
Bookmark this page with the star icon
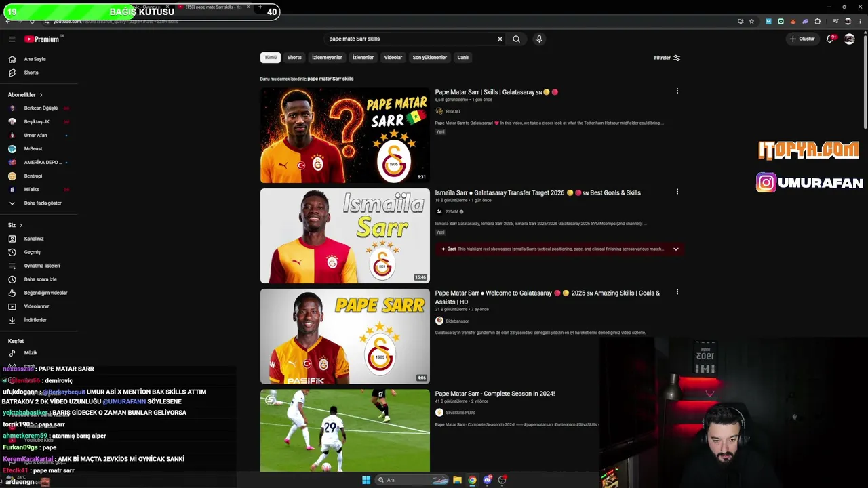[x=751, y=21]
